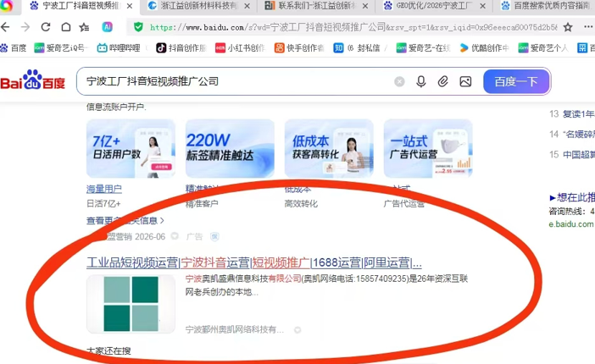Image resolution: width=595 pixels, height=364 pixels.
Task: Open the browser more options menu
Action: [x=588, y=26]
